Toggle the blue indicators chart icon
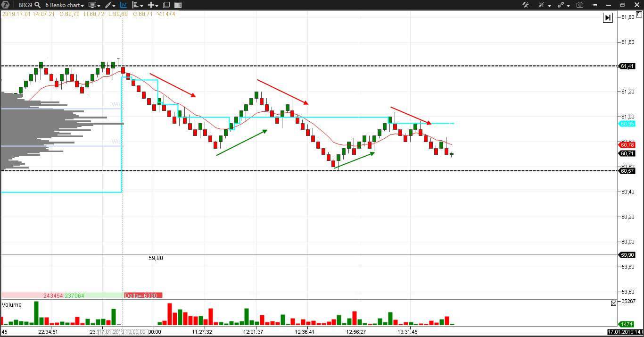This screenshot has width=644, height=337. 124,5
